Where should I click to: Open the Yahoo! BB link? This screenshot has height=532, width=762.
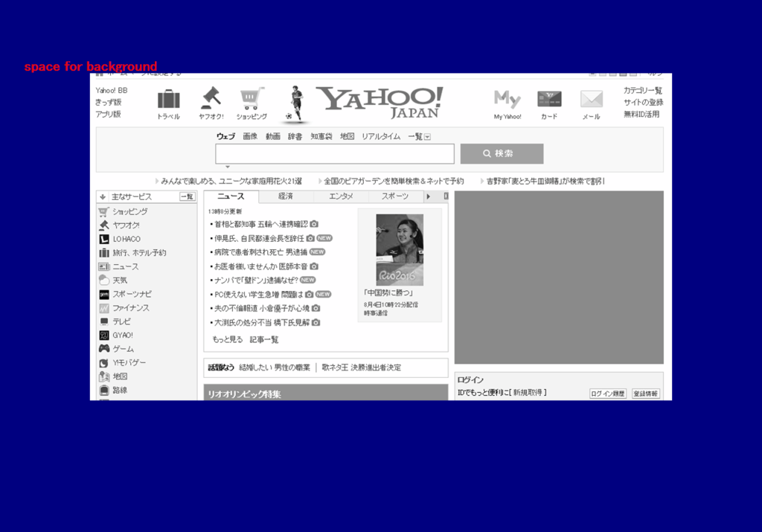112,90
